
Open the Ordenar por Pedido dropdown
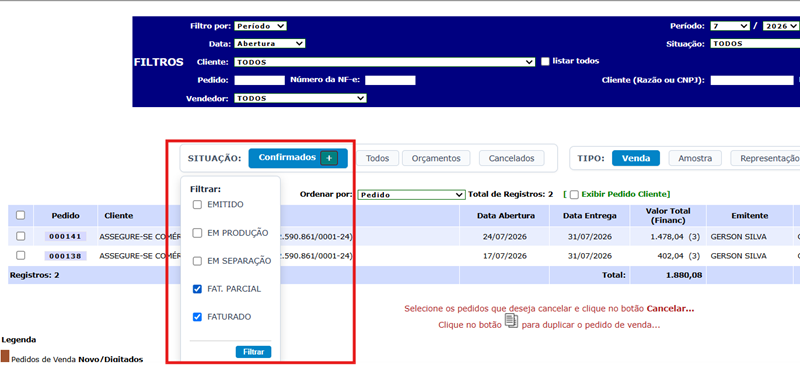point(411,195)
